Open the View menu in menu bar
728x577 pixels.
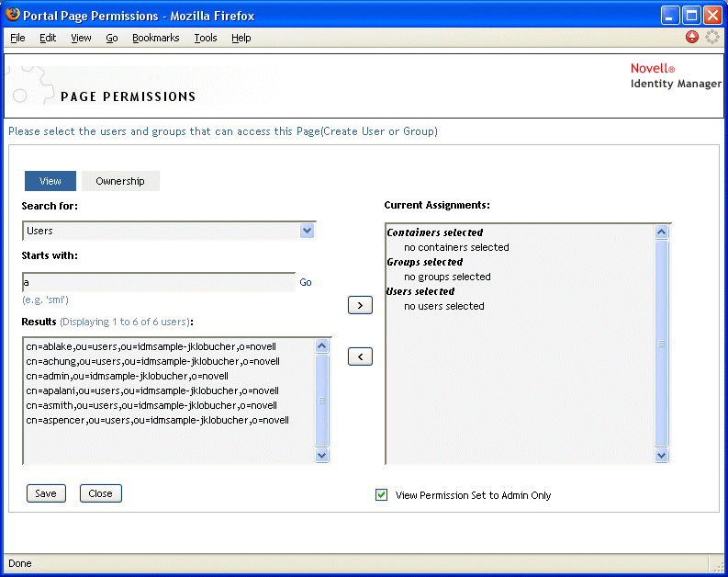81,38
